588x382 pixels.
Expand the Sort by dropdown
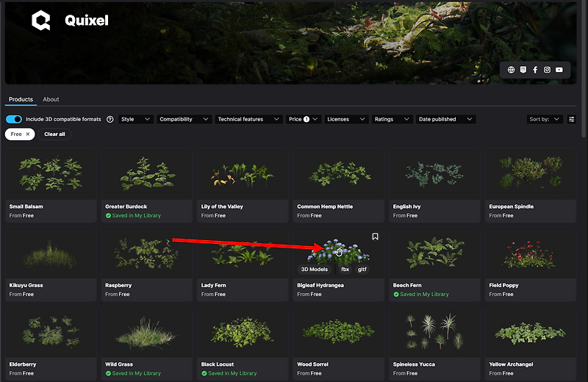click(545, 119)
